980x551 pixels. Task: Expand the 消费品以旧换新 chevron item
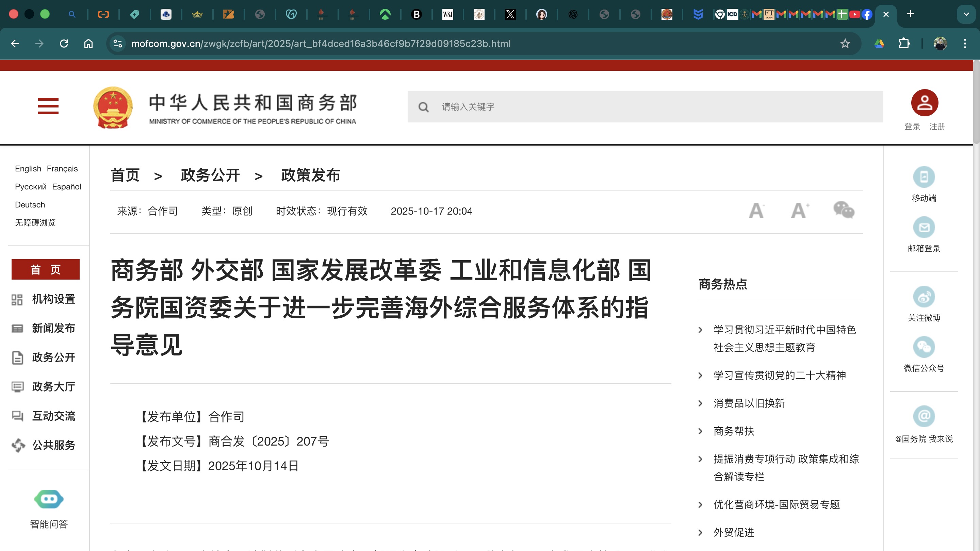click(x=700, y=403)
